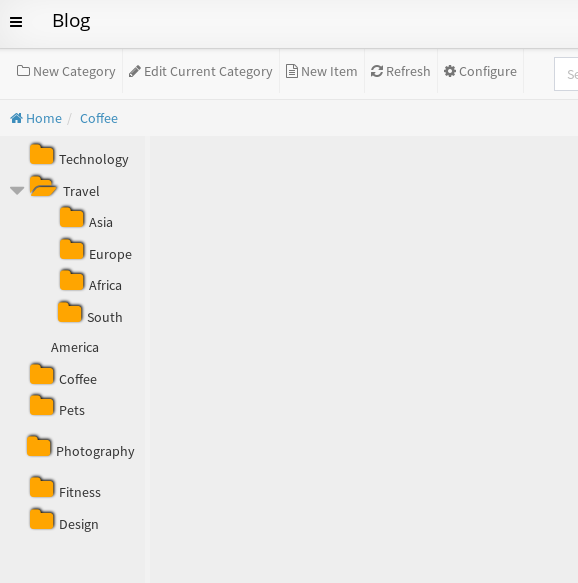Collapse the Travel category tree
The height and width of the screenshot is (583, 578).
17,191
